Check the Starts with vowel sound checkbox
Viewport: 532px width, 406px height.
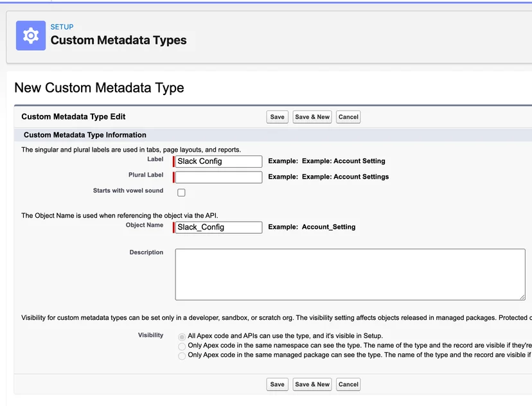182,193
